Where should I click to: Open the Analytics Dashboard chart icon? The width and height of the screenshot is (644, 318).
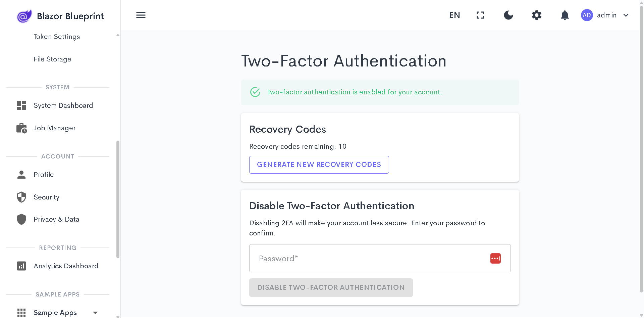21,266
